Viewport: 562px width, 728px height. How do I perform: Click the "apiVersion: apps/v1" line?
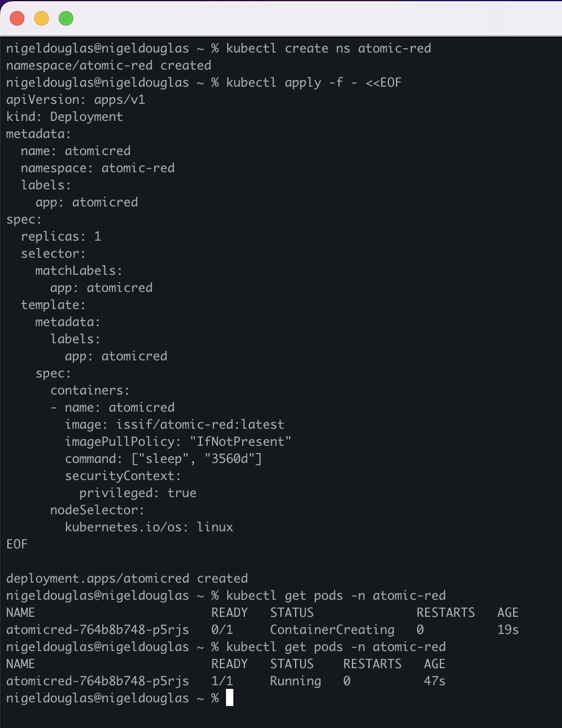tap(76, 100)
